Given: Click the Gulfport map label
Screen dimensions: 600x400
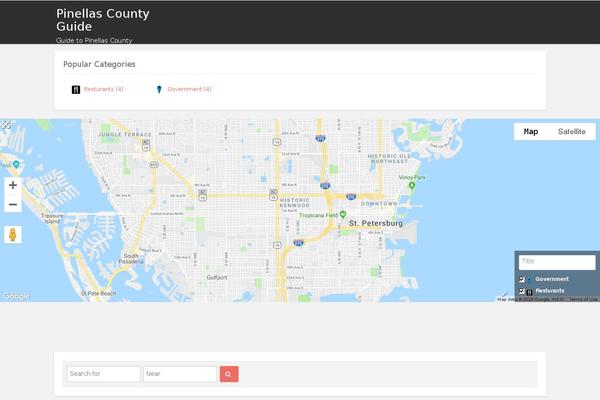Looking at the screenshot, I should pos(217,278).
